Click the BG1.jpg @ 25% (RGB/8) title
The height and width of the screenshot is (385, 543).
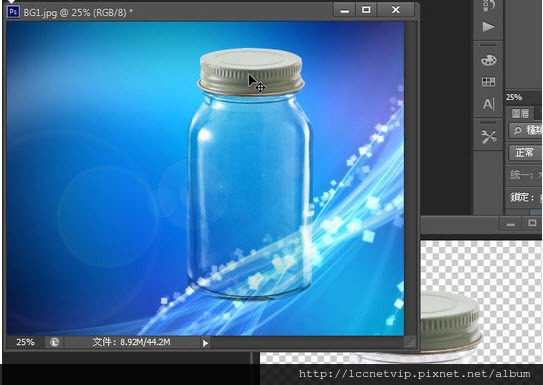[78, 12]
